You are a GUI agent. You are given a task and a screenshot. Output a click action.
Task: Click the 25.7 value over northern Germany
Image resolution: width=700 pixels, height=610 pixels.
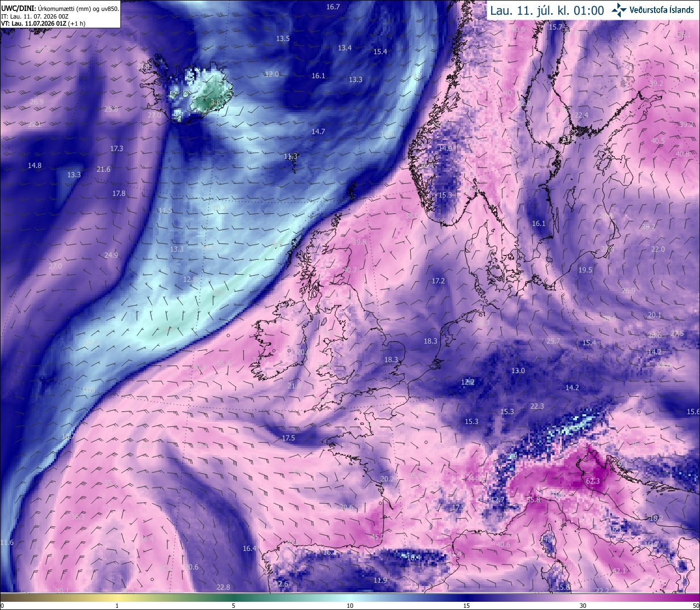[x=553, y=341]
